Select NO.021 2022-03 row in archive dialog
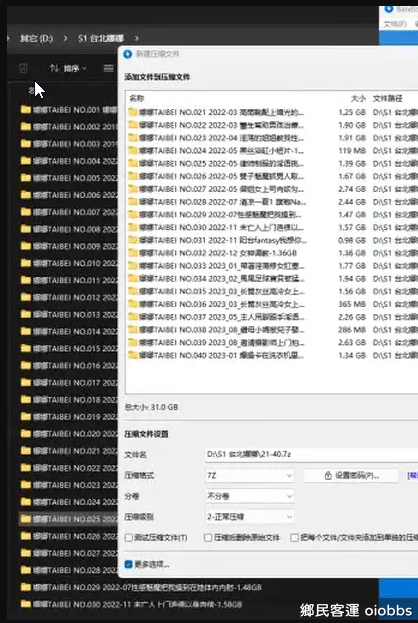 tap(272, 112)
